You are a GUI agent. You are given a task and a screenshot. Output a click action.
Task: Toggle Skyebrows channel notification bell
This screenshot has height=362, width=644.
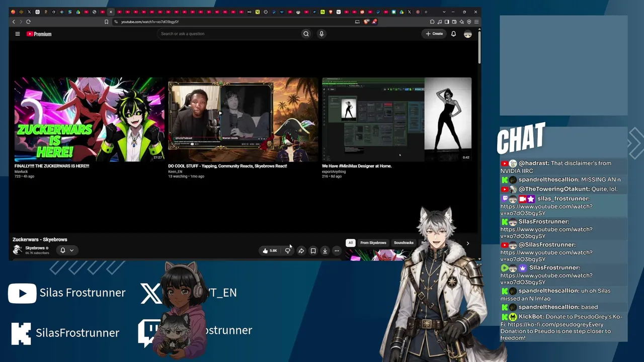click(63, 250)
